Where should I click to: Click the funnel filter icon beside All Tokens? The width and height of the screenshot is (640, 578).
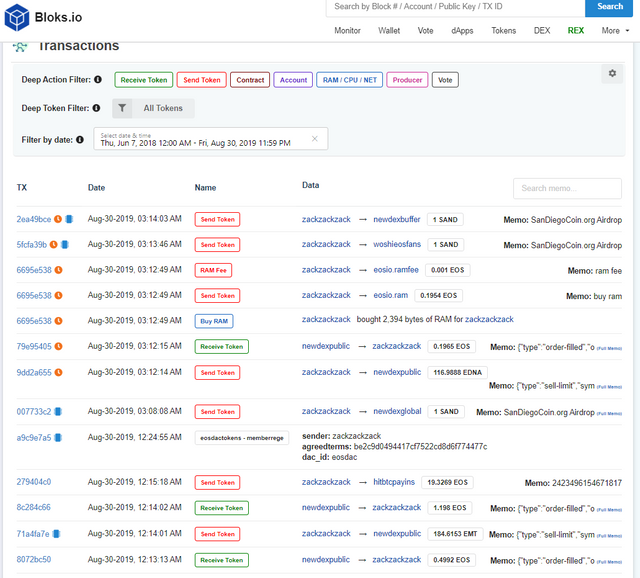point(122,108)
